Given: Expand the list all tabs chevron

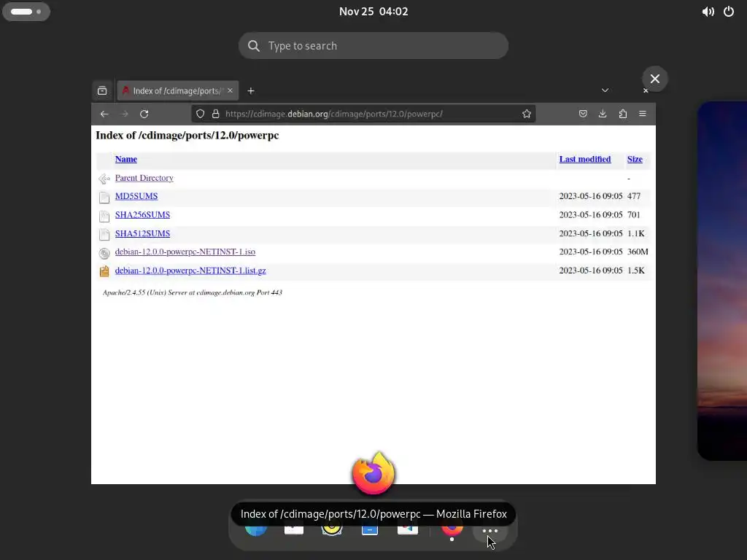Looking at the screenshot, I should [605, 90].
